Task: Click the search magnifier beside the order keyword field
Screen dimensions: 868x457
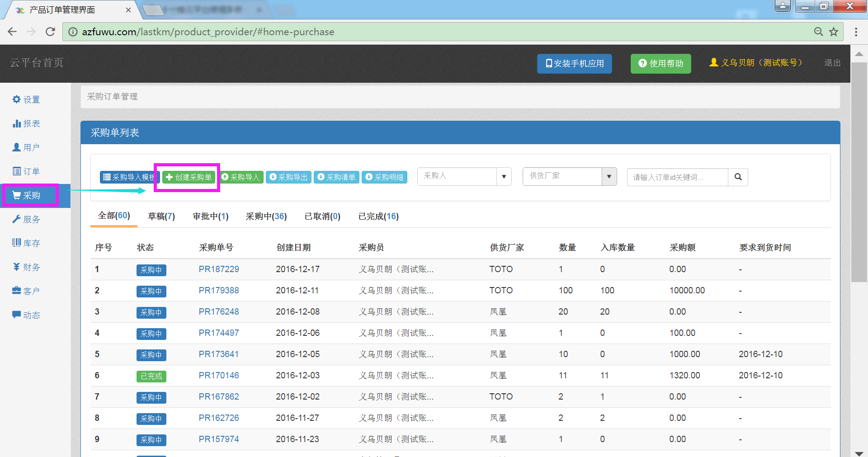Action: coord(738,177)
